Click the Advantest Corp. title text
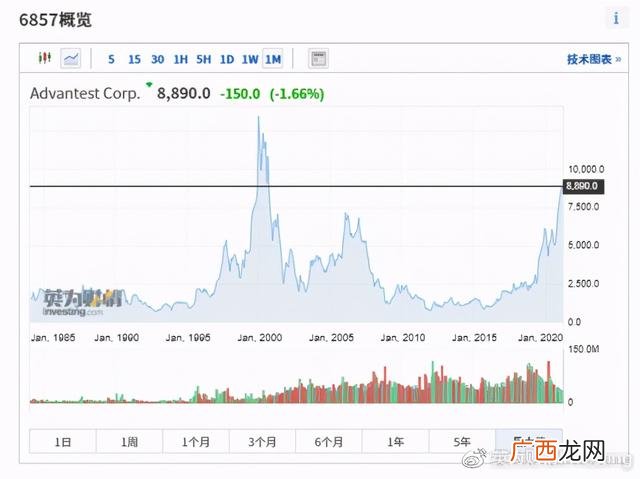640x479 pixels. click(85, 93)
